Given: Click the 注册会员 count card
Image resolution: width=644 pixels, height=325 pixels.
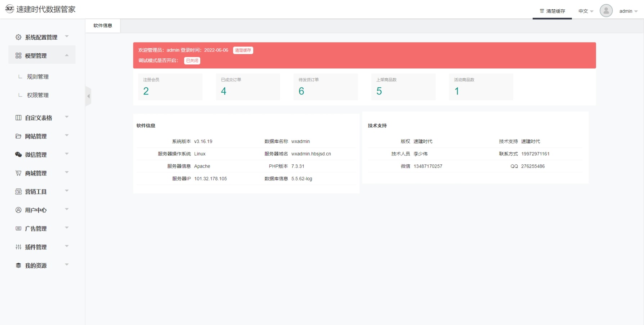Looking at the screenshot, I should coord(170,87).
